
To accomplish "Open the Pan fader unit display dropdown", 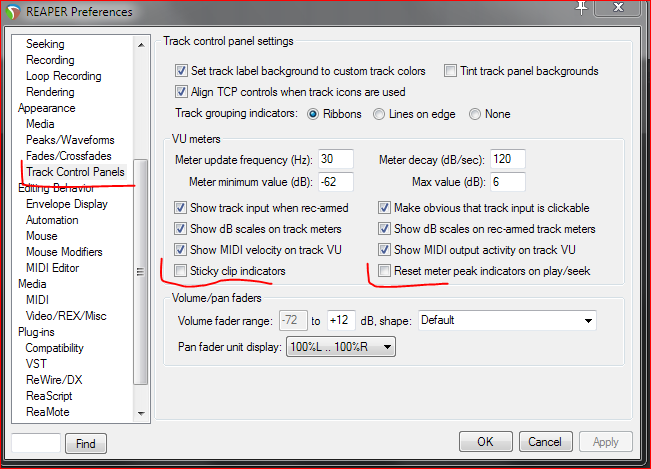I will click(x=341, y=347).
